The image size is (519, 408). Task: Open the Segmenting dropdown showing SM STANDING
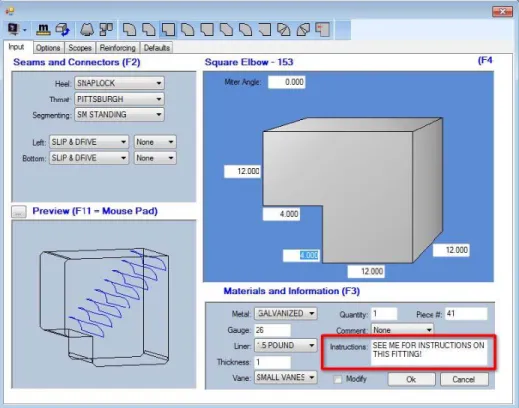click(119, 115)
